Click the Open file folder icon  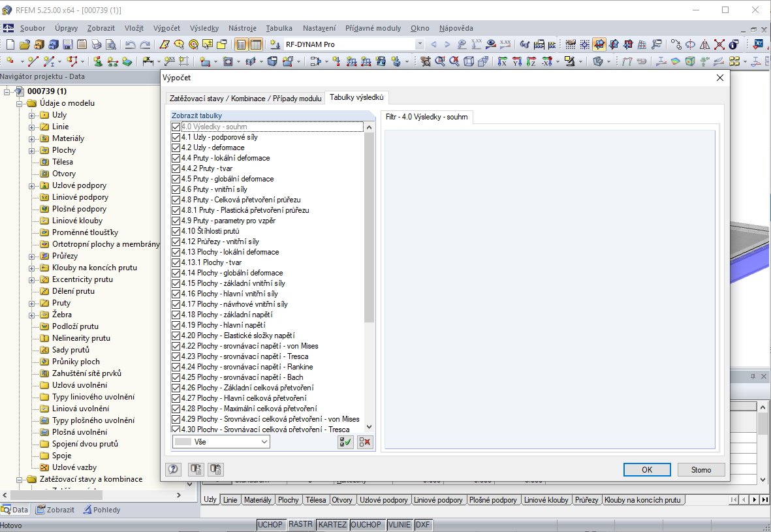pos(25,44)
